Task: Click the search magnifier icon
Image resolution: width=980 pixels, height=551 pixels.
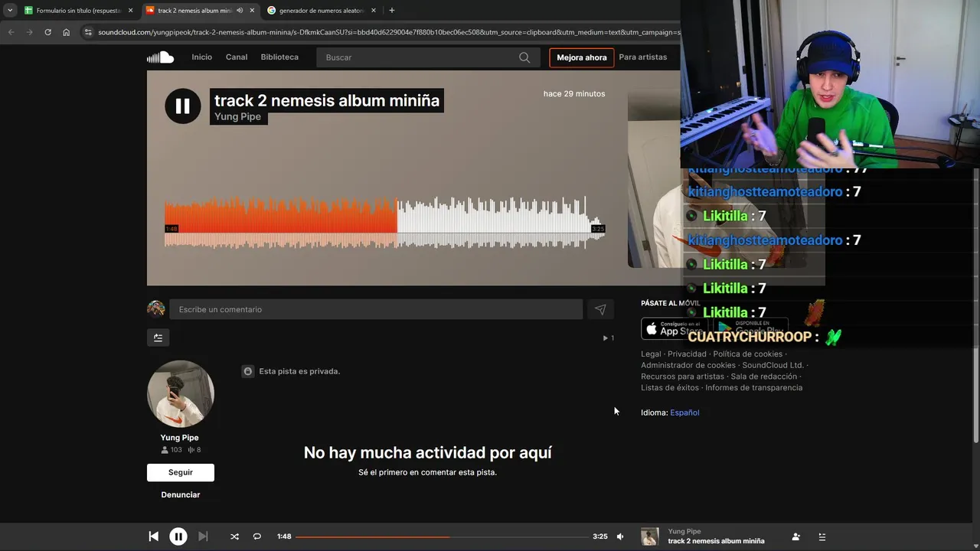Action: point(524,57)
